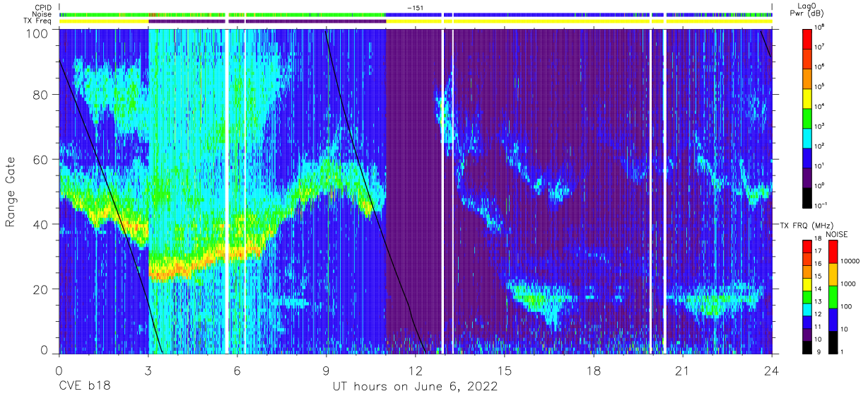The image size is (868, 401).
Task: Pick the green segment of the NOISE colorbar
Action: [832, 297]
